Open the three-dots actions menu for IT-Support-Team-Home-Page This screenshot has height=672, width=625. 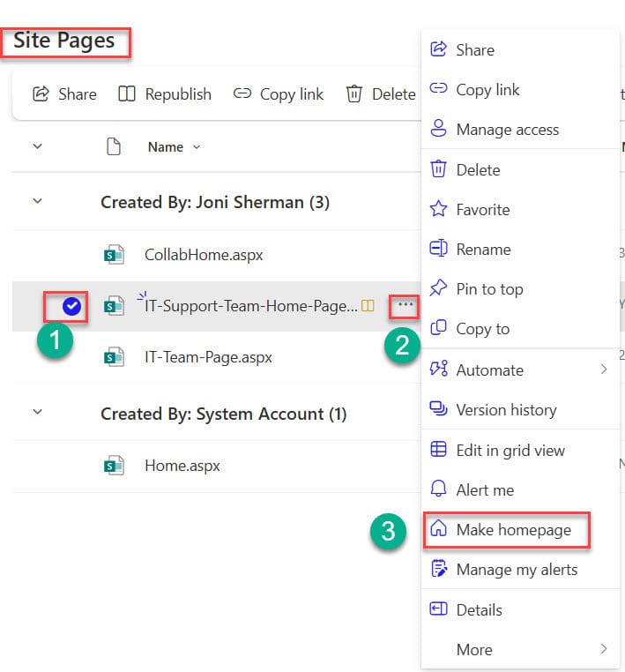tap(405, 305)
